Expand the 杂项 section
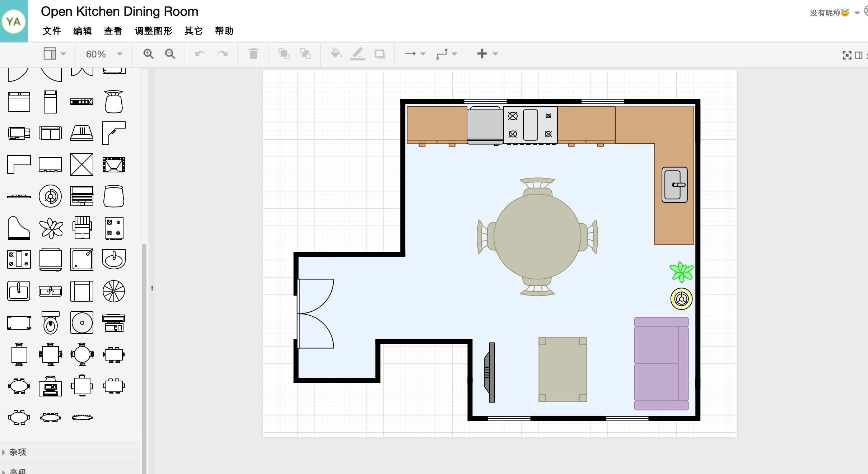The height and width of the screenshot is (474, 868). 18,452
